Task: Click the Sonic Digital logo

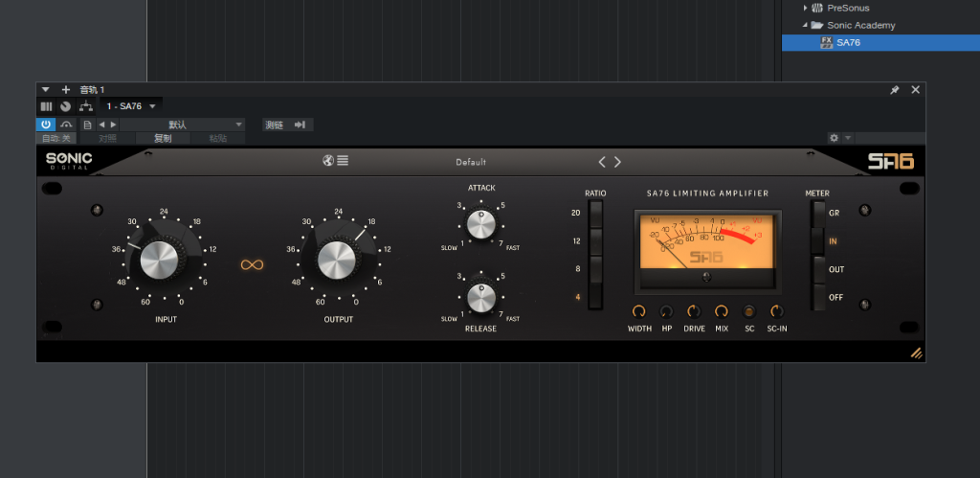Action: (x=69, y=162)
